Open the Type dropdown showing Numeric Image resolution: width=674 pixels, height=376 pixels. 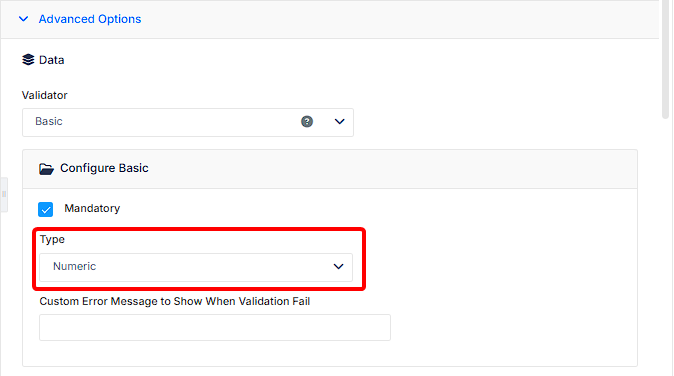tap(196, 267)
